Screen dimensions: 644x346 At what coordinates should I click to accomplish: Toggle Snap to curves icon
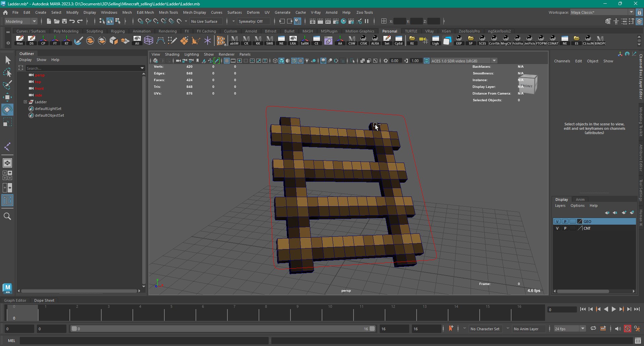tap(148, 21)
